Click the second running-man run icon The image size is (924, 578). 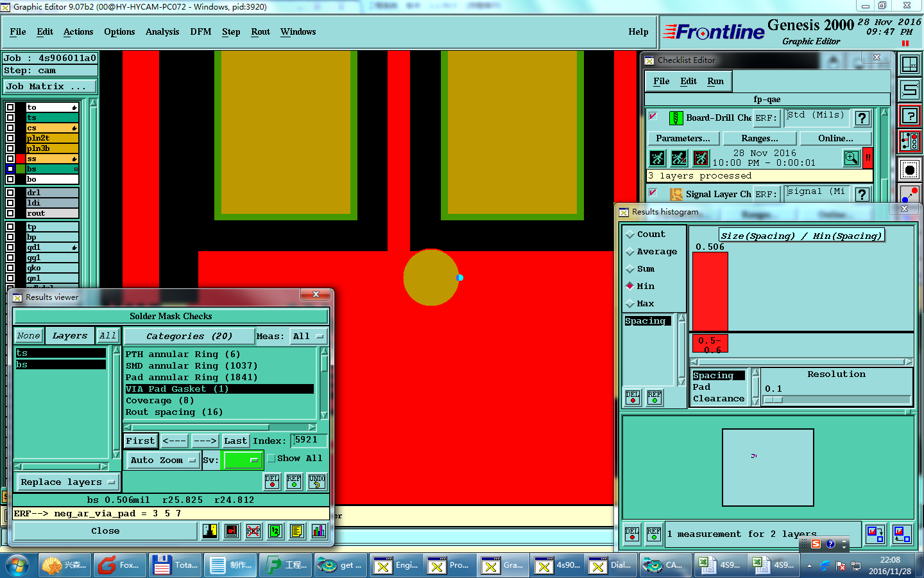[x=679, y=158]
